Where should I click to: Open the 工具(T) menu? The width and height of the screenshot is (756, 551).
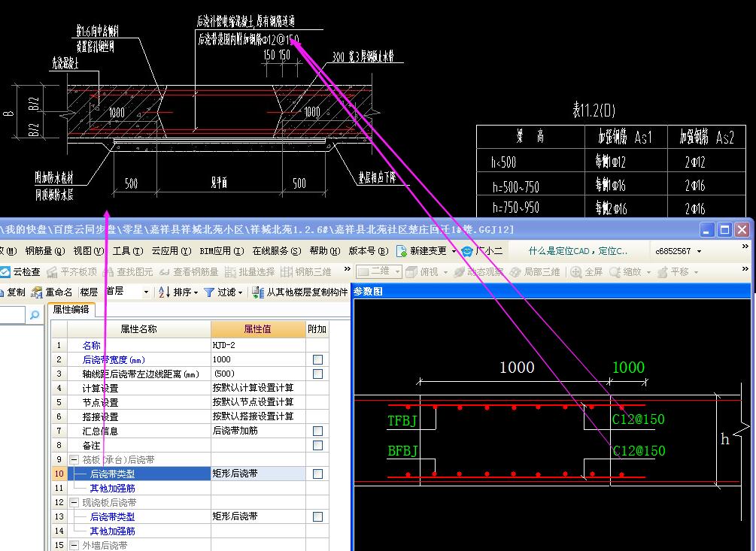[128, 251]
